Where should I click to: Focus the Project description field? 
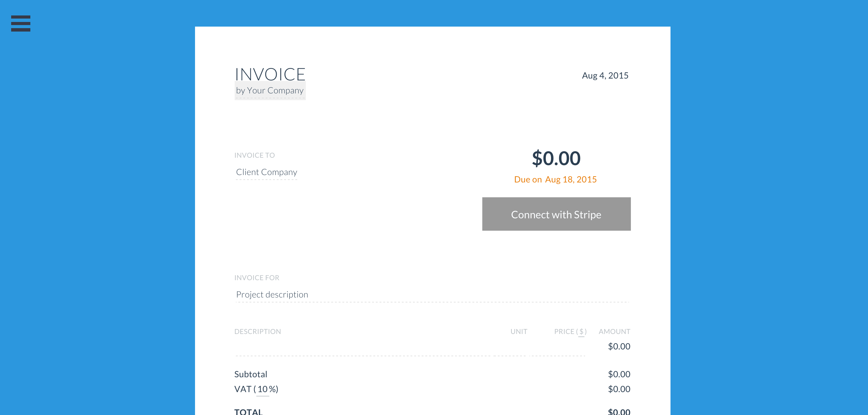(x=432, y=295)
